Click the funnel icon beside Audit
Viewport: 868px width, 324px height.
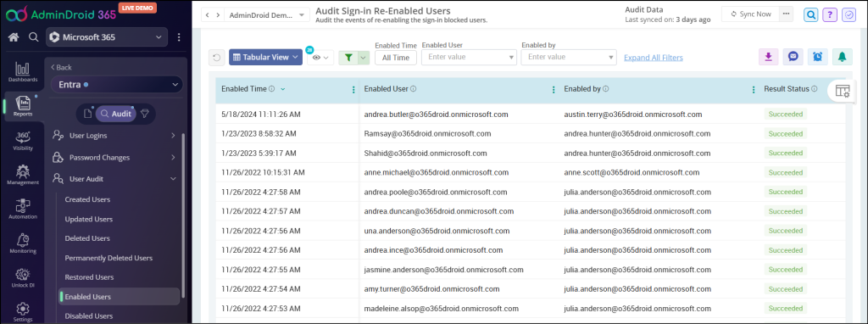[x=144, y=114]
